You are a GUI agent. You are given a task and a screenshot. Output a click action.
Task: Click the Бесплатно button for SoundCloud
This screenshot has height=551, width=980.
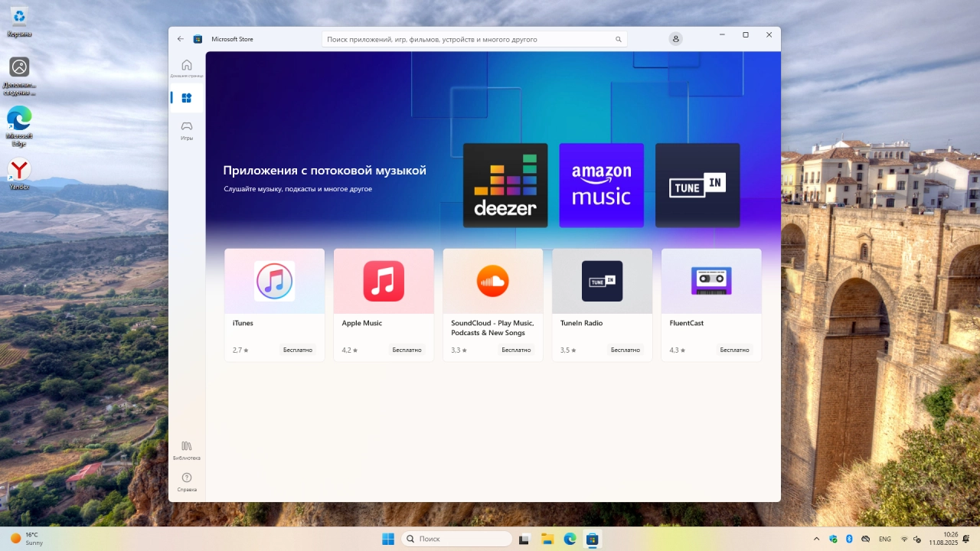(516, 350)
